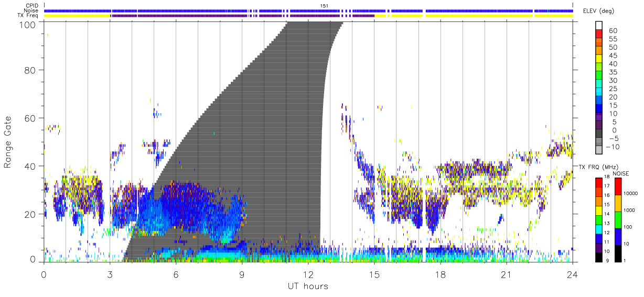Click x-axis tick label "21"
This screenshot has width=644, height=297.
tap(506, 274)
